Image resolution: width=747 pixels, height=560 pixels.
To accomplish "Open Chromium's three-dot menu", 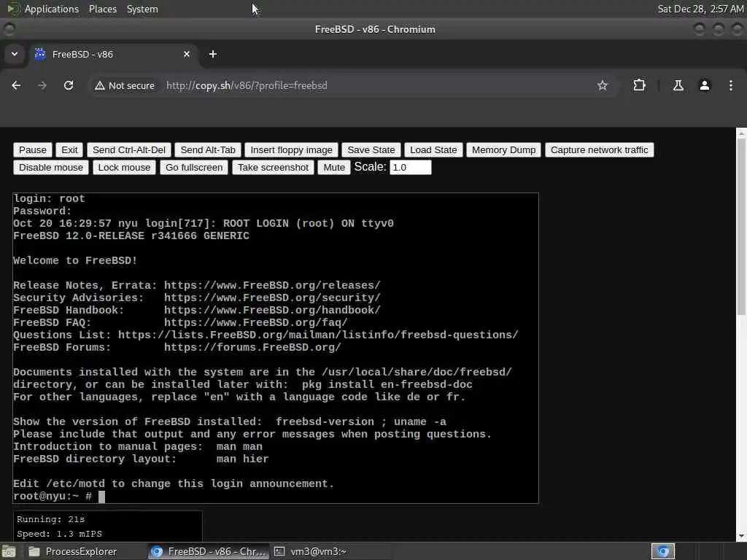I will coord(731,86).
